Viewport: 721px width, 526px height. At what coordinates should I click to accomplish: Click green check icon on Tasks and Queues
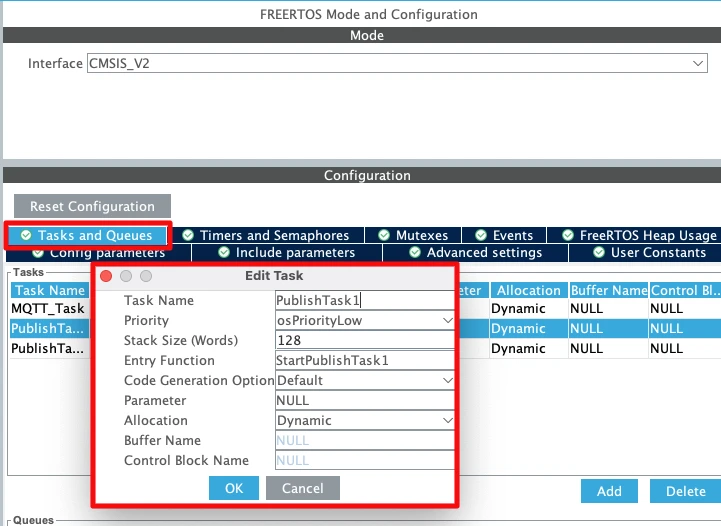pos(26,235)
